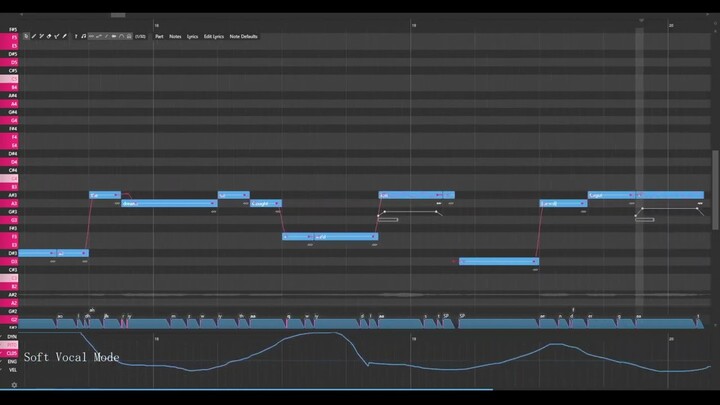Play the D#5 black piano key
The height and width of the screenshot is (405, 720).
(x=9, y=54)
